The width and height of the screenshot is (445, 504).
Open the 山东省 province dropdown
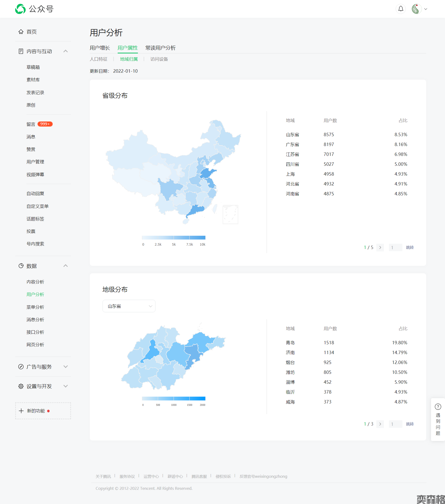[129, 306]
